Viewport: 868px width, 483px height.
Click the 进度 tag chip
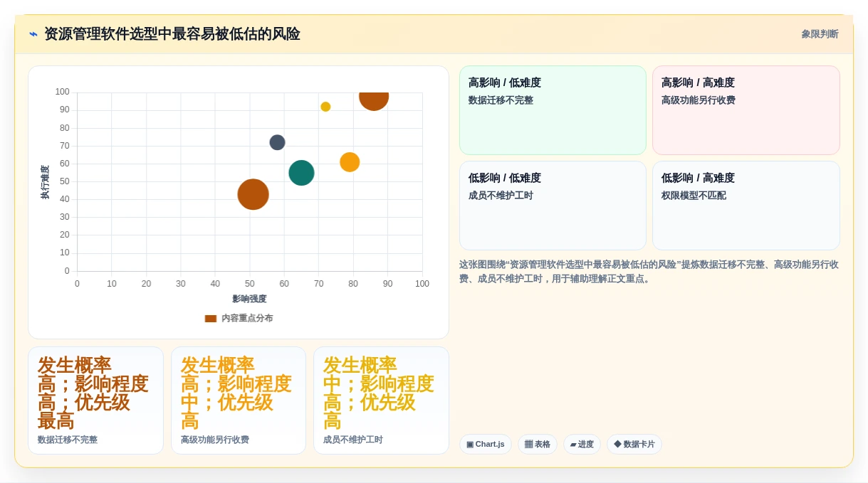point(582,444)
